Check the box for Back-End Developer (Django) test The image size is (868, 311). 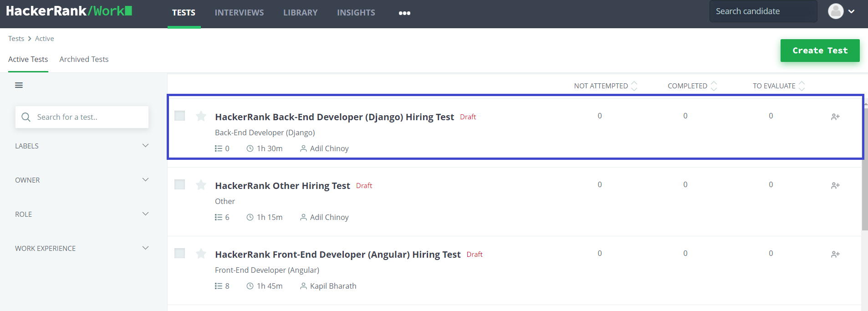[180, 116]
